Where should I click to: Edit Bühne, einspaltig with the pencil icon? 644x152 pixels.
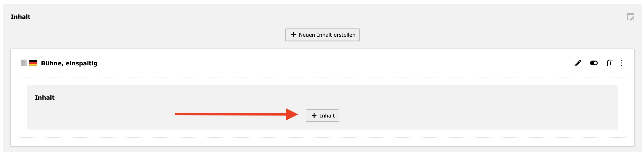pos(578,63)
